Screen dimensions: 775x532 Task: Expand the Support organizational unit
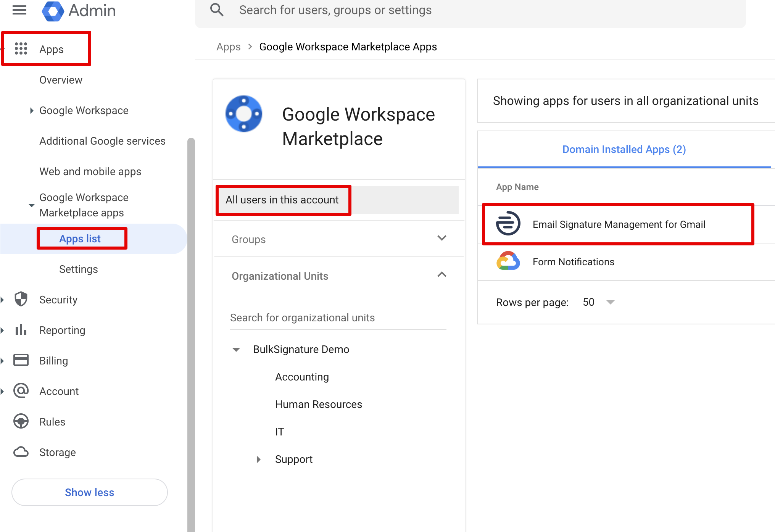click(x=259, y=459)
